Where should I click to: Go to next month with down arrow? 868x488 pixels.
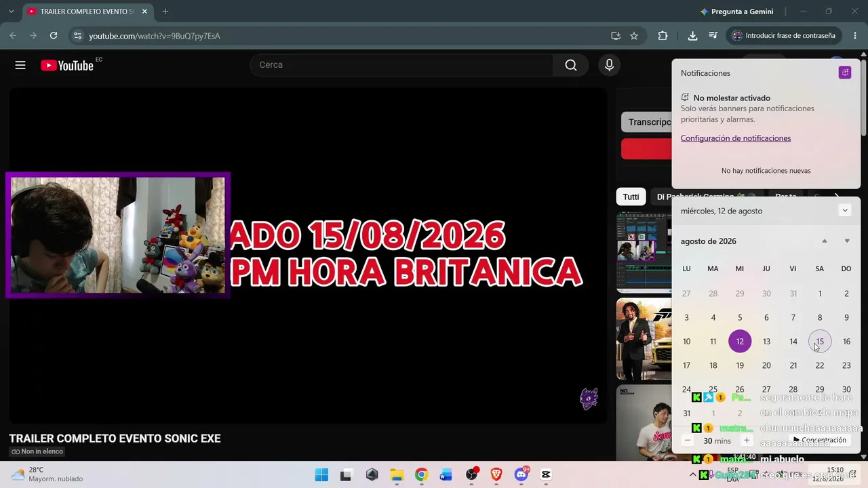tap(847, 241)
